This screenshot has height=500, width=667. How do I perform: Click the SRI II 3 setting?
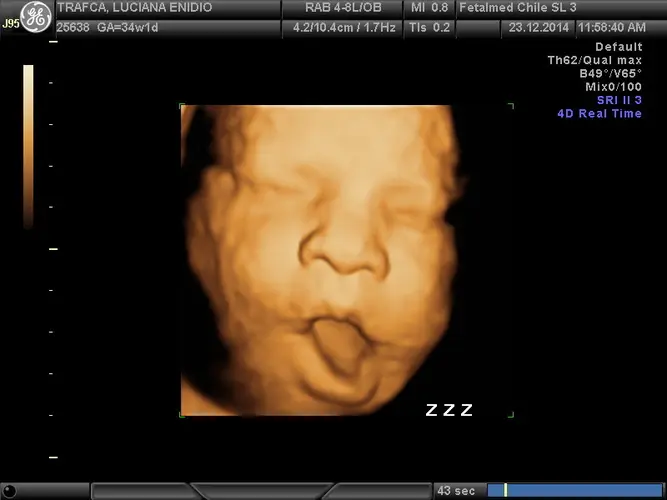[619, 100]
